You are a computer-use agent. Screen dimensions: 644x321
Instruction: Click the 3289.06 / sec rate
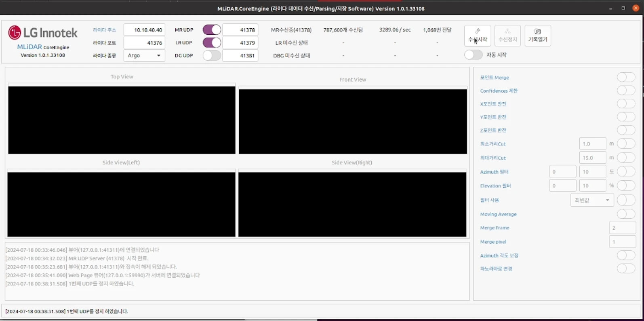tap(395, 30)
